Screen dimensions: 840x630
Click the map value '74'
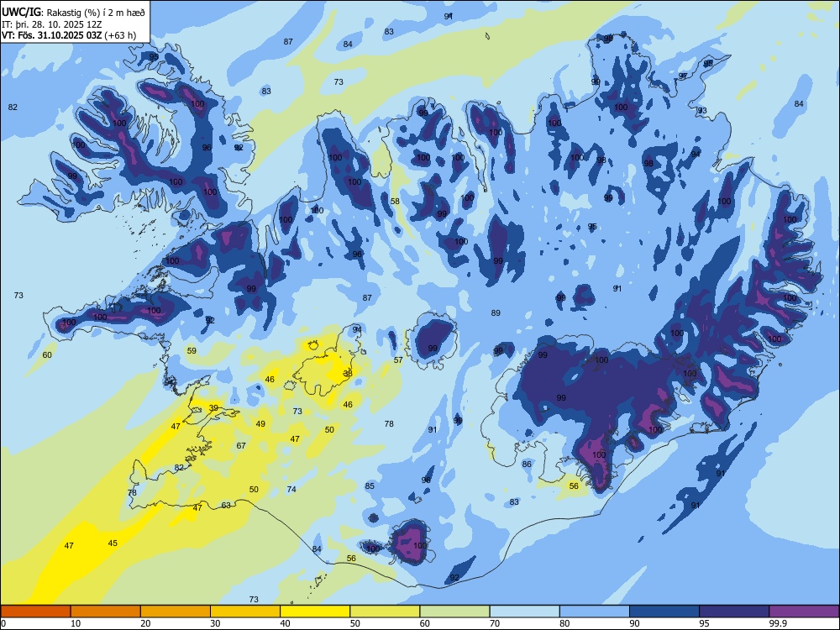tap(291, 489)
